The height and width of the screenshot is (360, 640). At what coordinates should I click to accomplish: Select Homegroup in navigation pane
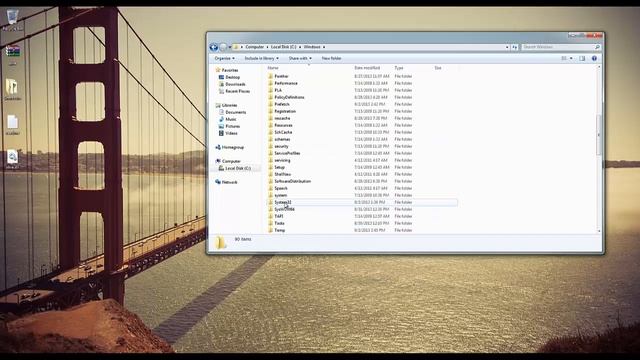233,147
